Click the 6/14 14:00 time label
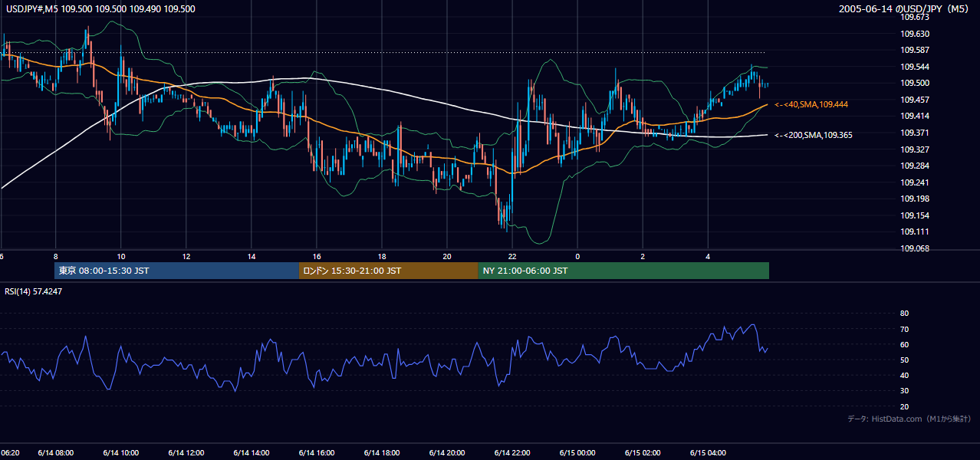This screenshot has width=980, height=460. click(x=252, y=453)
